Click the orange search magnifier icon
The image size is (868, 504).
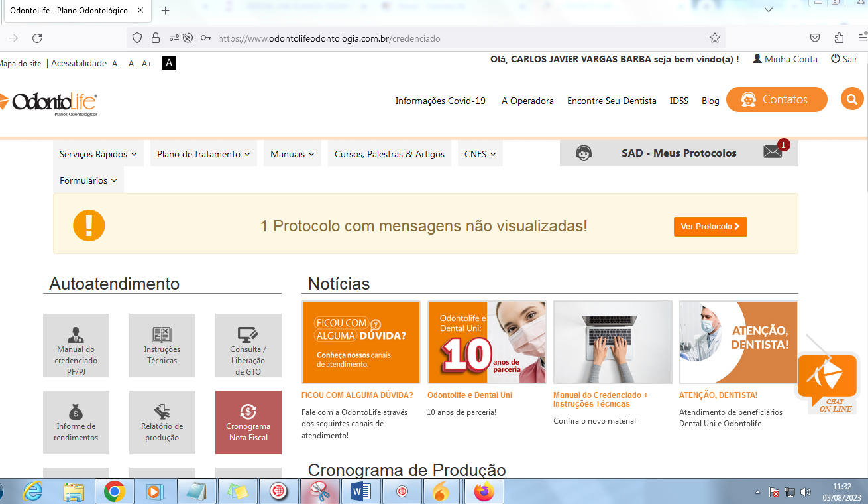pyautogui.click(x=851, y=99)
